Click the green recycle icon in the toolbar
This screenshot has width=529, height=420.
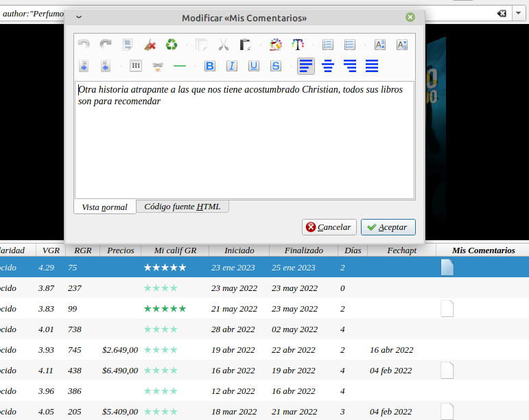(172, 44)
